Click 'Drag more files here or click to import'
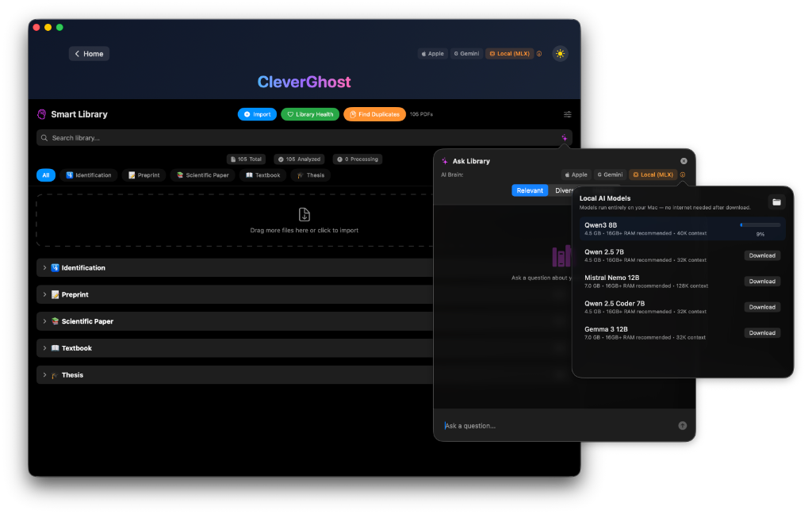The width and height of the screenshot is (812, 514). [x=304, y=231]
